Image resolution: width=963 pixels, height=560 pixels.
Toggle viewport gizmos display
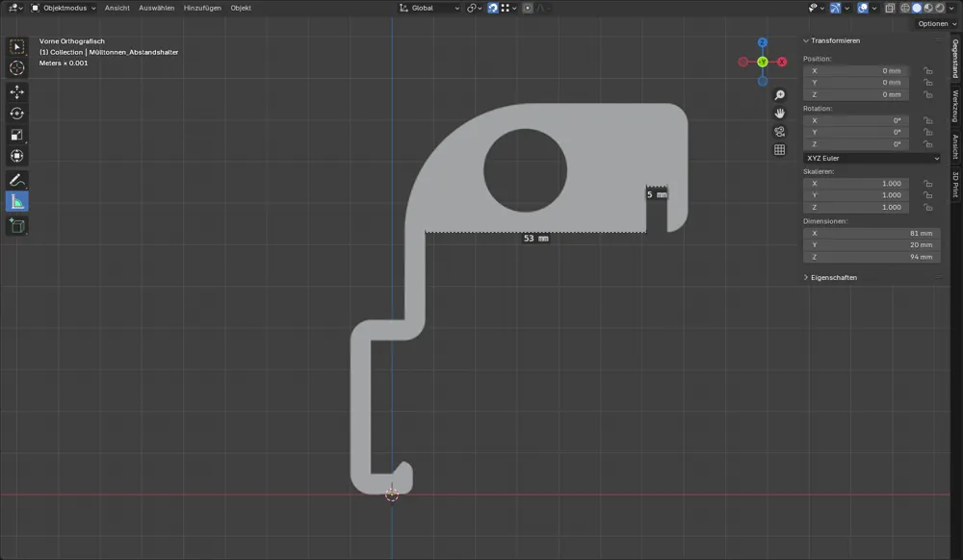[x=835, y=8]
